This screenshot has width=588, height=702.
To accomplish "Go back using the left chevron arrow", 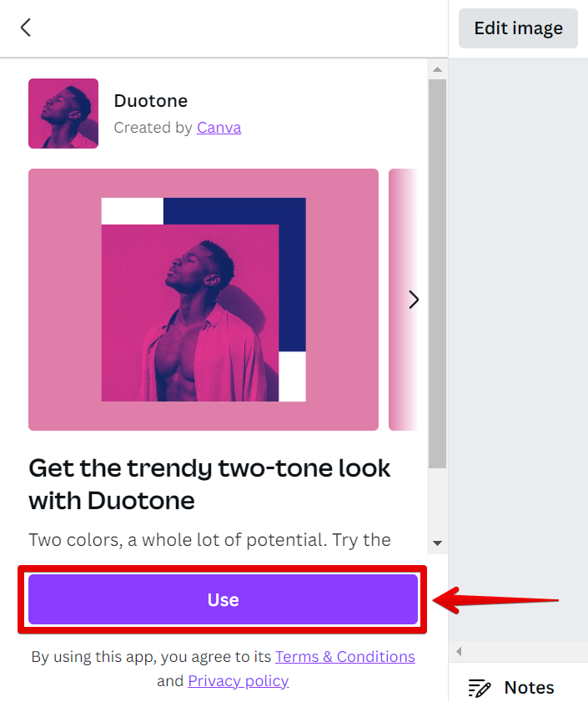I will (x=26, y=28).
